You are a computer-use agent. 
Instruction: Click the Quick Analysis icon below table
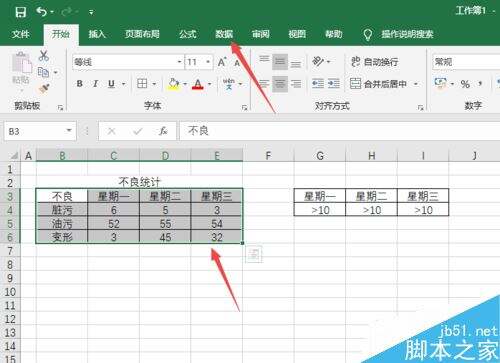254,254
